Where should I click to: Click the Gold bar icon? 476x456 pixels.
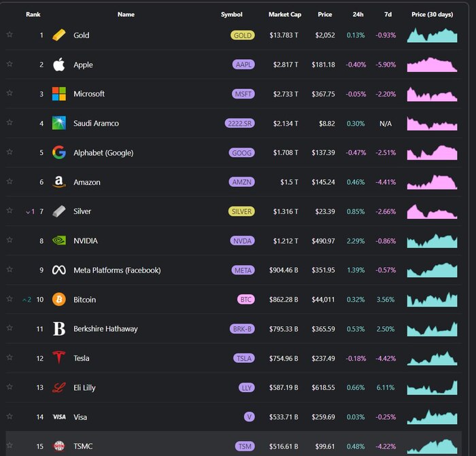tap(59, 35)
